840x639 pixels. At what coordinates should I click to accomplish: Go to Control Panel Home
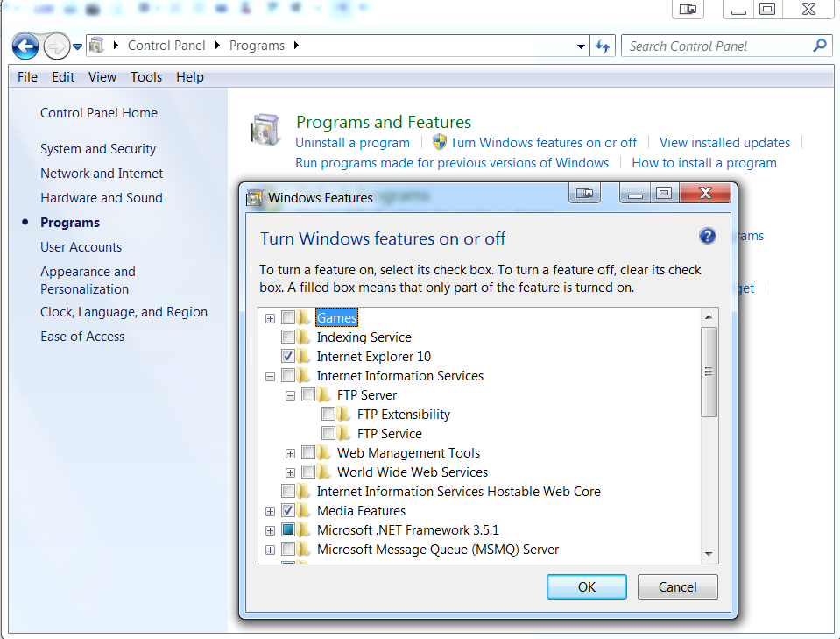pyautogui.click(x=99, y=113)
